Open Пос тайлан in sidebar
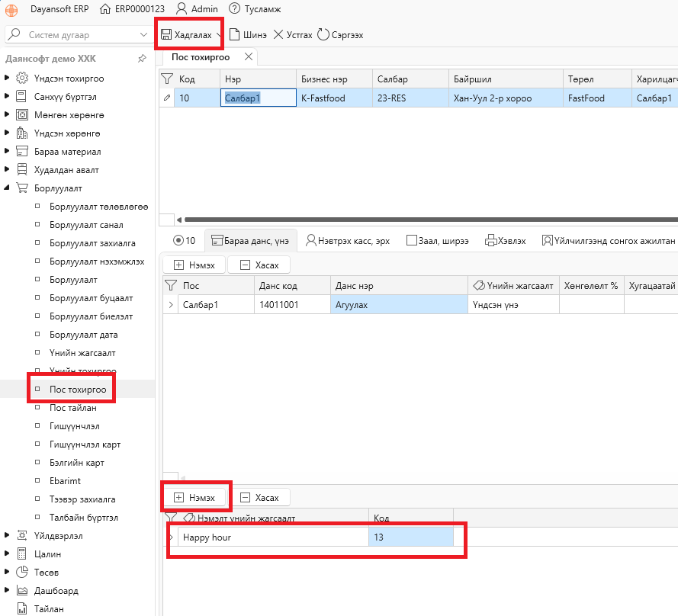This screenshot has height=616, width=678. (72, 408)
